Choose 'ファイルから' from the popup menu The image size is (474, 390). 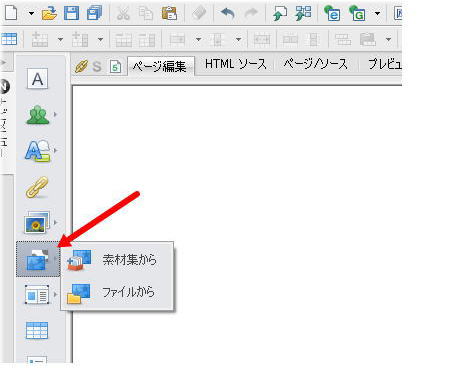tap(128, 292)
